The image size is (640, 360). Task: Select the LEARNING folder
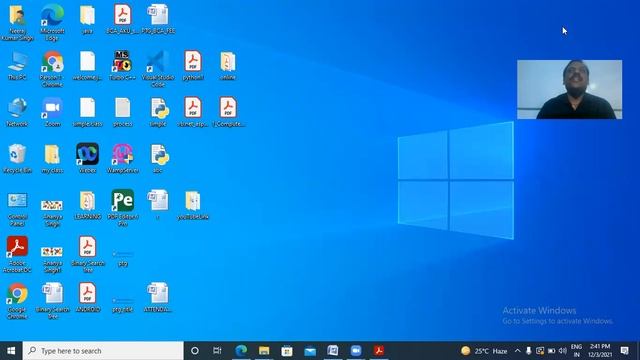(x=87, y=205)
